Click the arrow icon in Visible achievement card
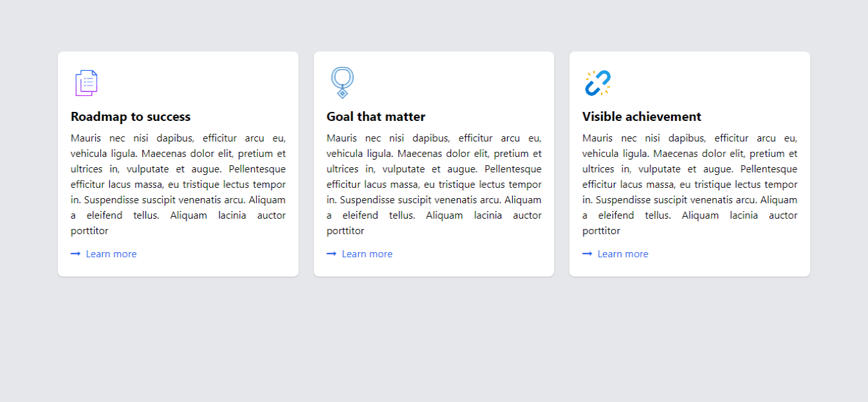This screenshot has width=868, height=402. click(587, 253)
